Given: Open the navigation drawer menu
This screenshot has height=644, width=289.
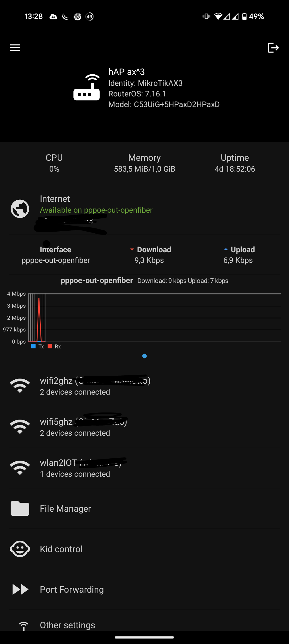Looking at the screenshot, I should [15, 48].
